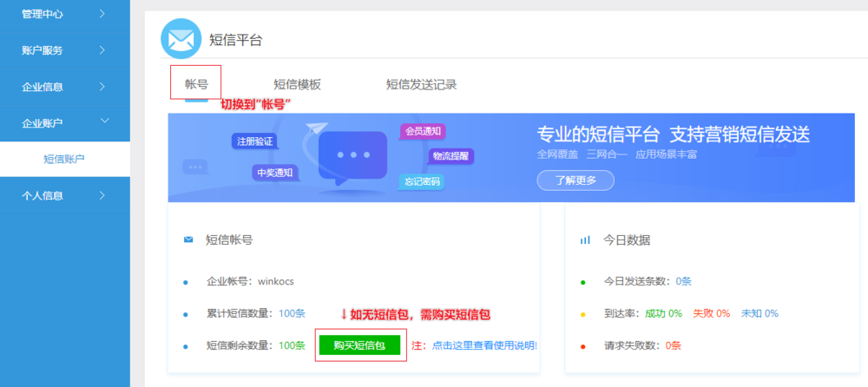Click the 注册验证 tag in banner

[x=253, y=141]
